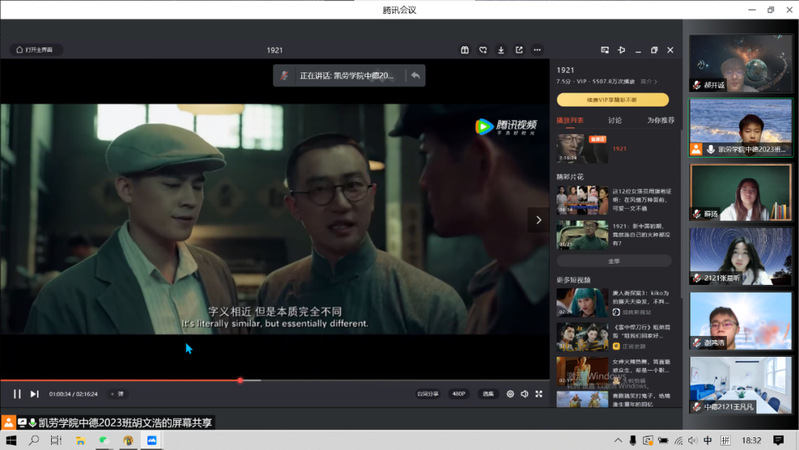Viewport: 799px width, 450px height.
Task: Click the 全部 button under highlights
Action: point(613,260)
